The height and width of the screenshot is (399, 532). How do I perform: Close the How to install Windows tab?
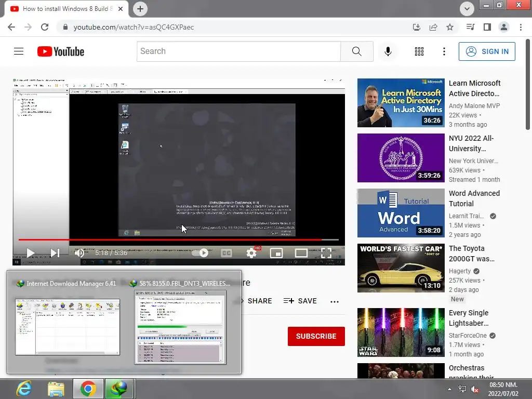tap(121, 9)
